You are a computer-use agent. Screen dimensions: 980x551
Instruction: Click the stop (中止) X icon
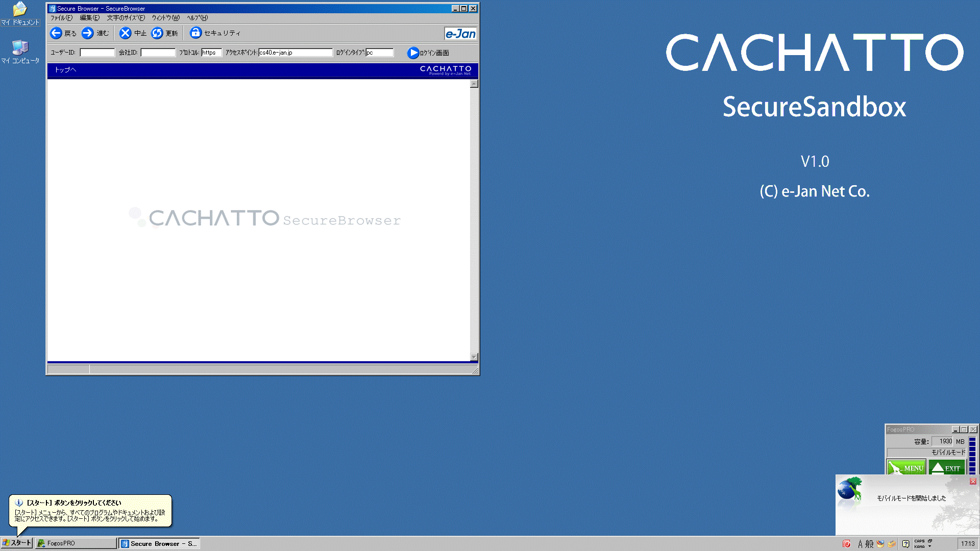(x=125, y=33)
